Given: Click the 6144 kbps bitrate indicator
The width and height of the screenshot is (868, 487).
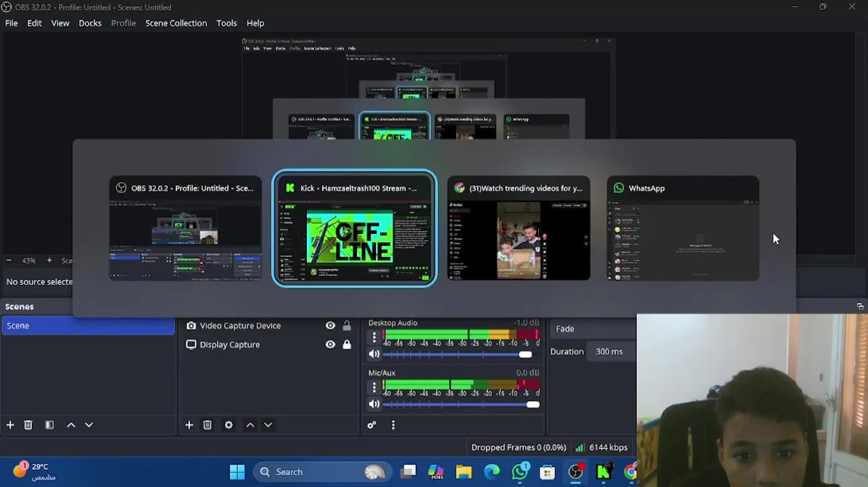Looking at the screenshot, I should 602,447.
